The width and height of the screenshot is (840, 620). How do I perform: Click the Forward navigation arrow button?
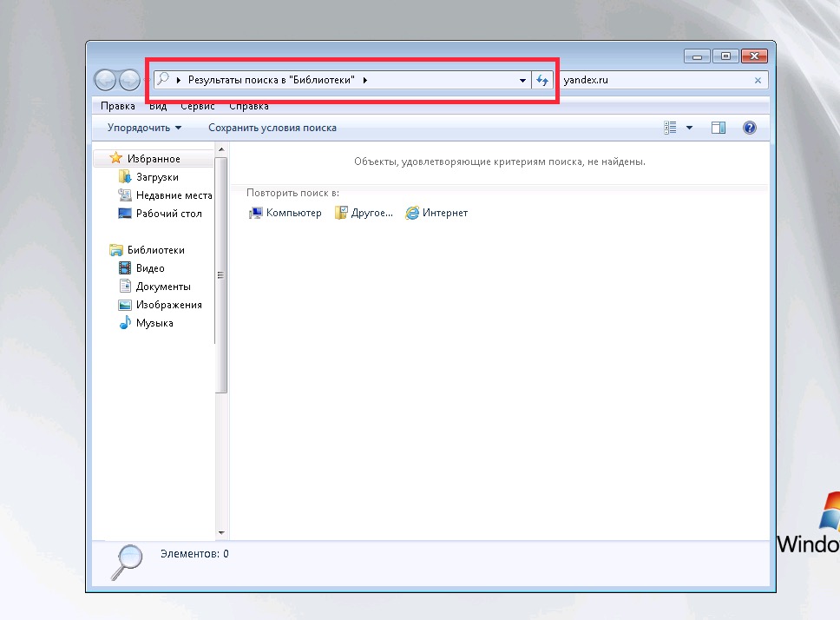[129, 81]
